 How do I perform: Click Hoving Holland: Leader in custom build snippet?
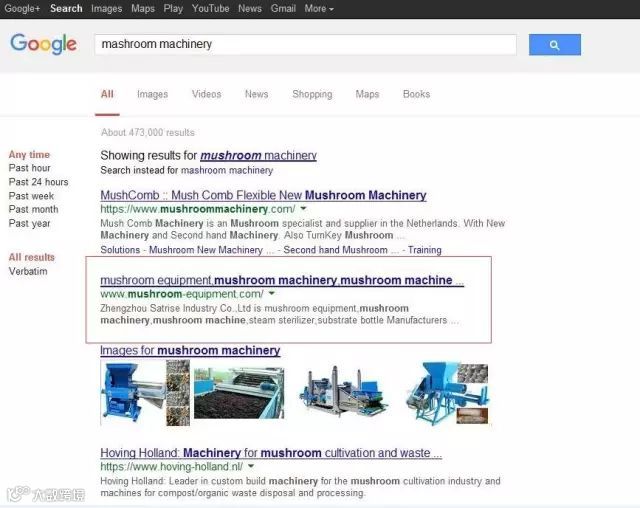[x=300, y=487]
